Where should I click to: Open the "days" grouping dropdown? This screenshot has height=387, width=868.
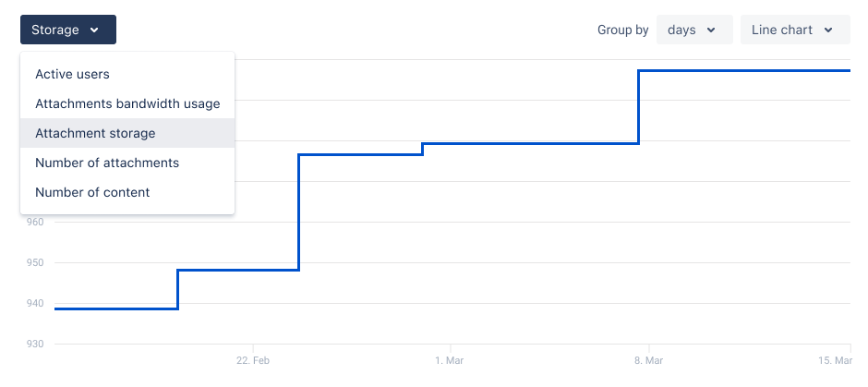693,30
